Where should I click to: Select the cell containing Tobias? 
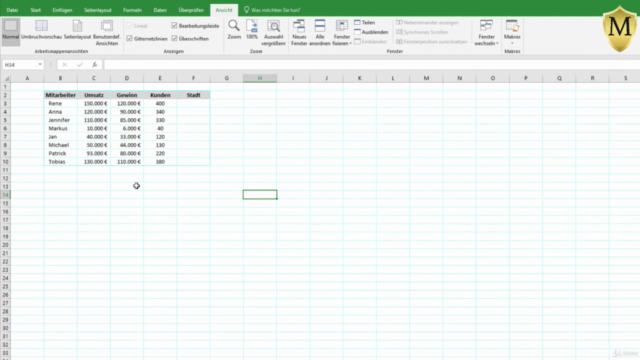60,162
